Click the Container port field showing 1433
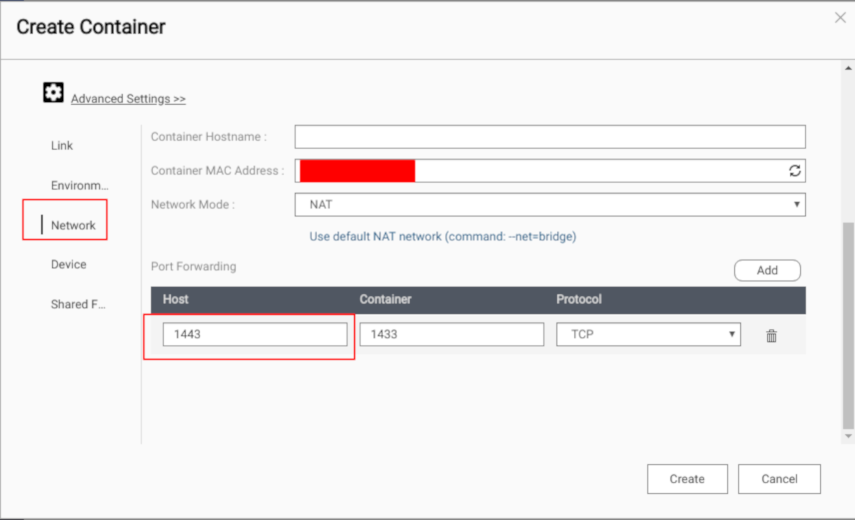Screen dimensions: 855x520 pos(451,334)
